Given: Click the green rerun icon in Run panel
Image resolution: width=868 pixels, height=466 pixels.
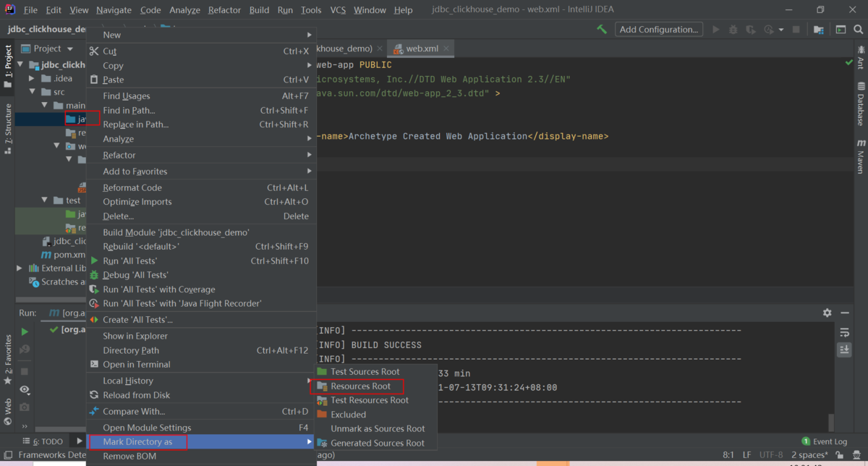Looking at the screenshot, I should pyautogui.click(x=25, y=331).
